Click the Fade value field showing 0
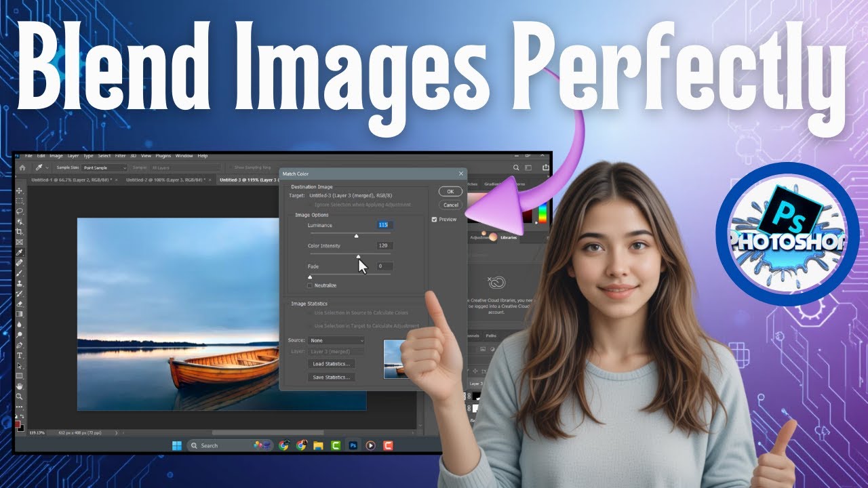The height and width of the screenshot is (488, 868). click(385, 266)
